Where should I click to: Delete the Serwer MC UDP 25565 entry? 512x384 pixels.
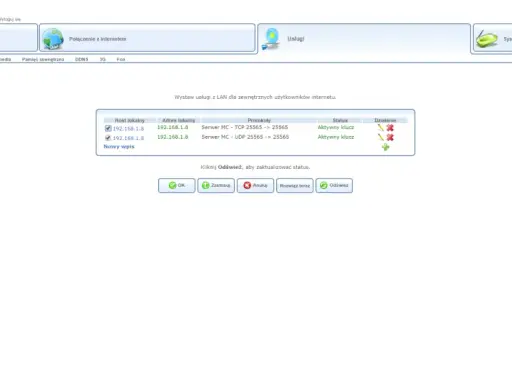pyautogui.click(x=390, y=137)
